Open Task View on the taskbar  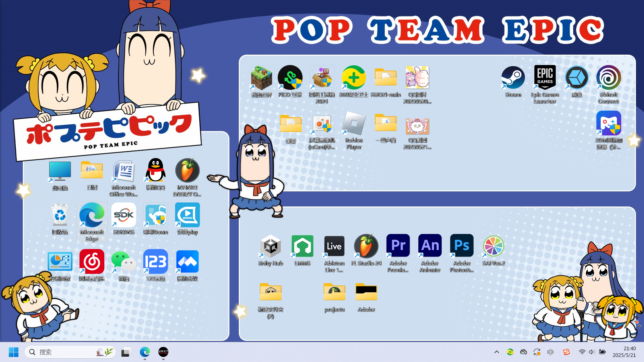click(126, 352)
